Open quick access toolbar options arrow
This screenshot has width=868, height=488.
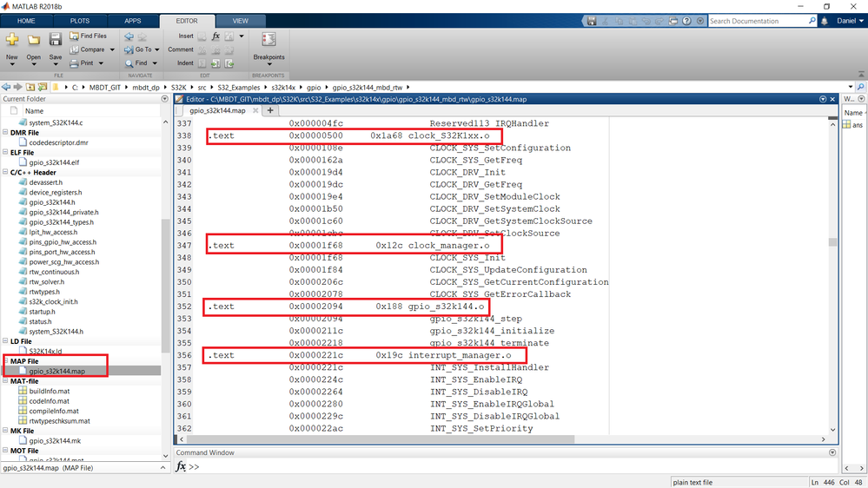700,21
